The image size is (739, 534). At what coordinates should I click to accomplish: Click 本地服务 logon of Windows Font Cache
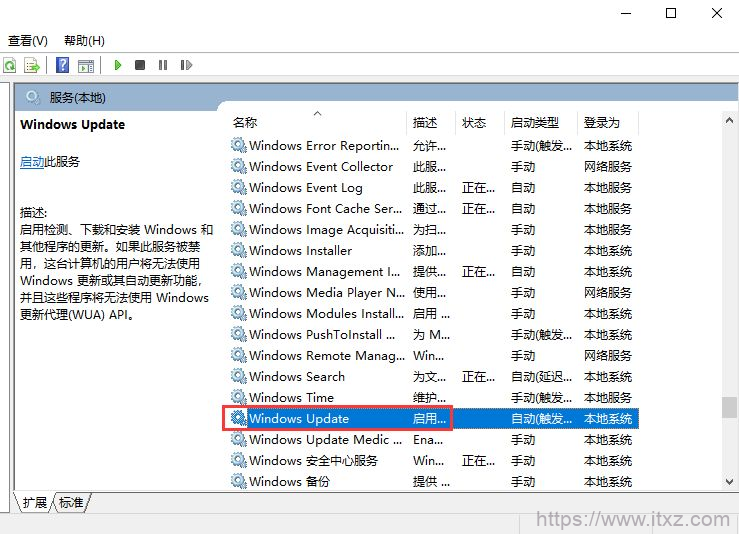click(x=608, y=209)
